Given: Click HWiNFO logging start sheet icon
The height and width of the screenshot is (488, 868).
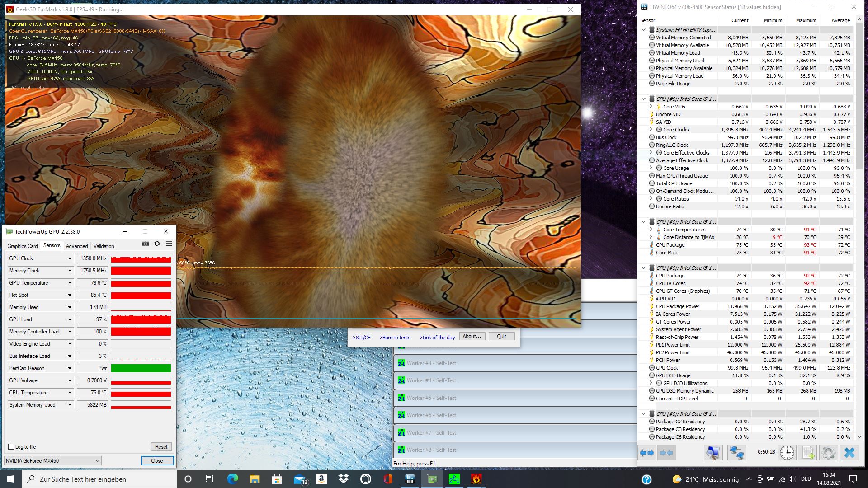Looking at the screenshot, I should (x=808, y=453).
